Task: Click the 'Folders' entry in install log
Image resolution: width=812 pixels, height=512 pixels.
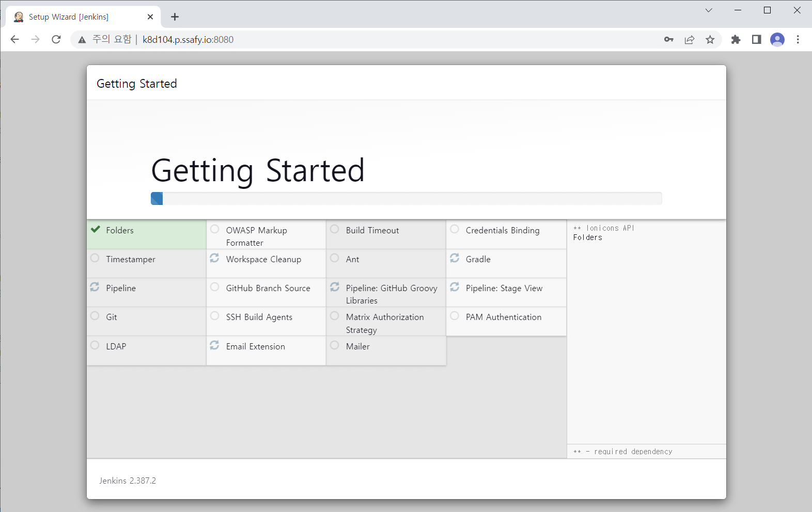Action: coord(588,237)
